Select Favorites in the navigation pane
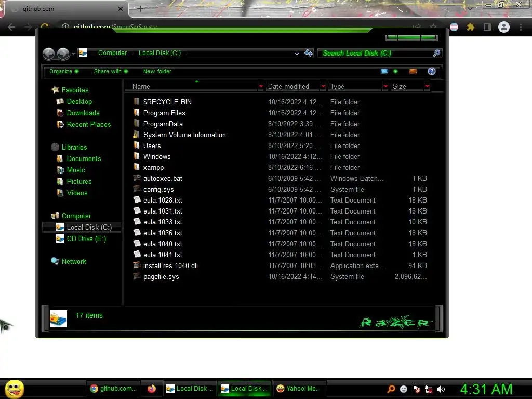Screen dimensions: 532x399 (x=70, y=90)
